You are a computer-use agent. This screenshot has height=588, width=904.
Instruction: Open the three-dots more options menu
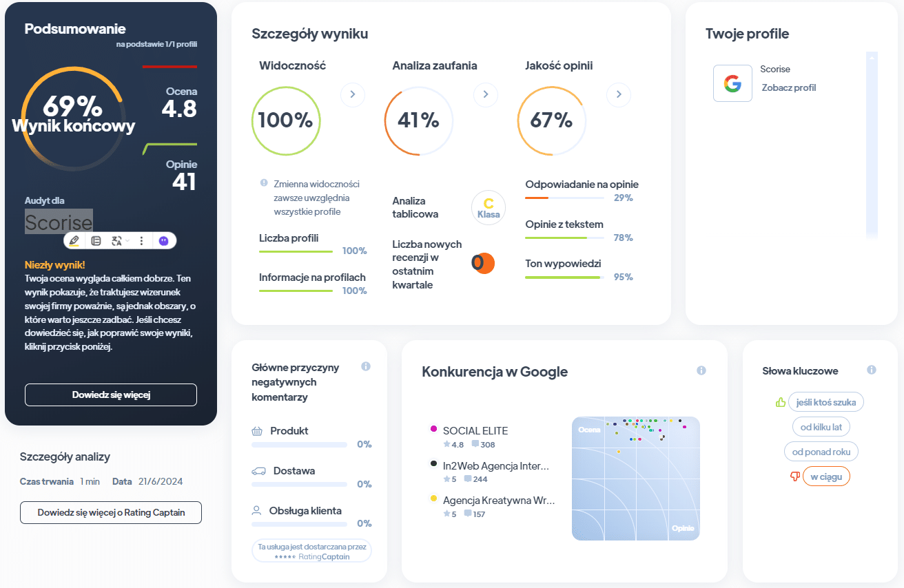tap(142, 241)
